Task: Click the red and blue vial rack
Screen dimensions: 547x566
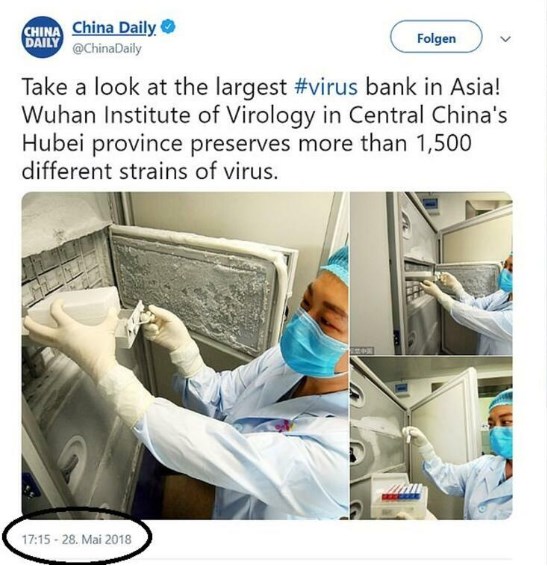Action: click(401, 492)
